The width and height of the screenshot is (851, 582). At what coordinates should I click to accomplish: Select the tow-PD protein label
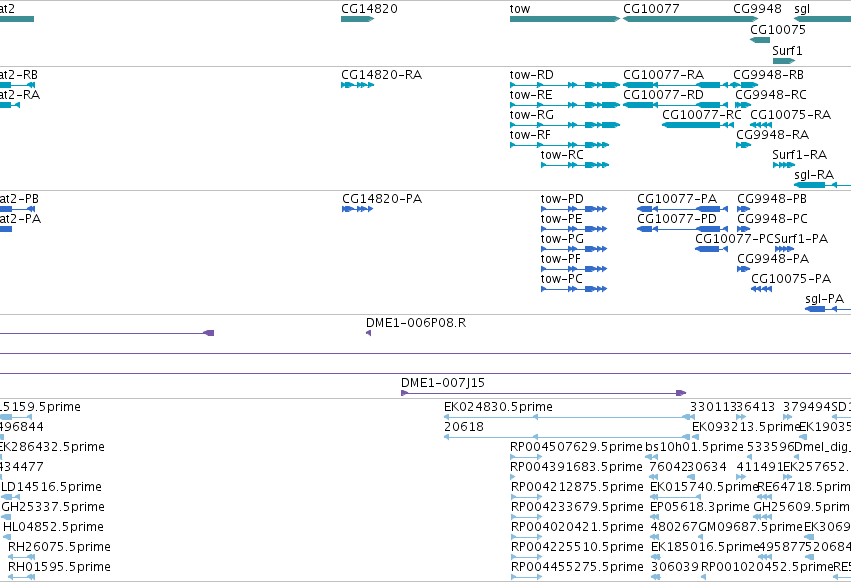pos(562,199)
